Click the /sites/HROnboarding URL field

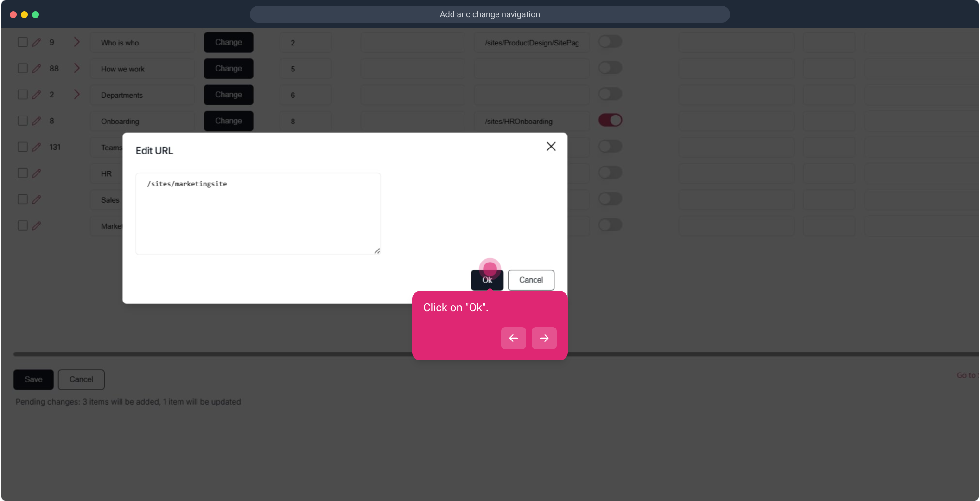tap(532, 122)
